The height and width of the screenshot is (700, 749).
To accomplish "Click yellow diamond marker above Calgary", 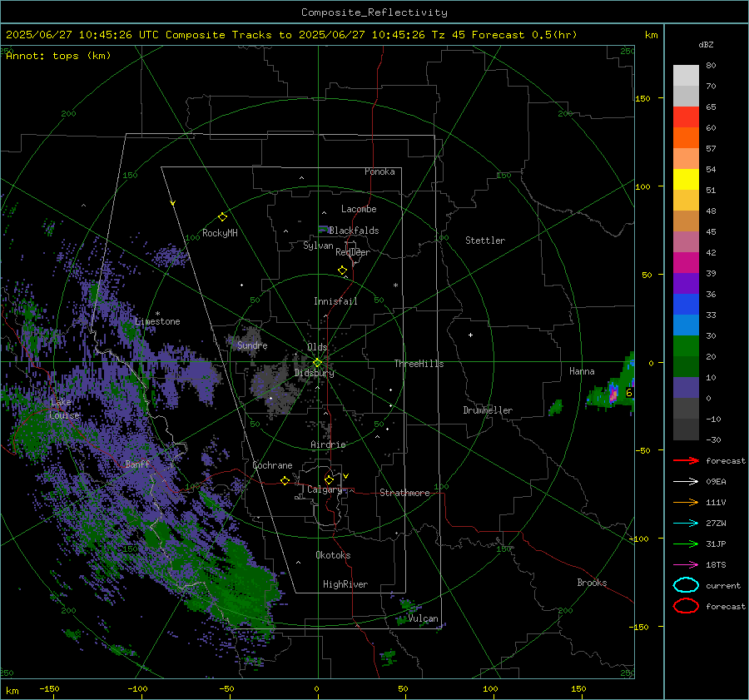I will tap(329, 479).
